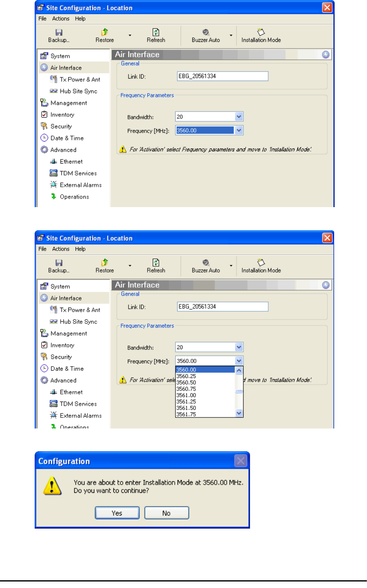Choose 3561.00 in frequency list
367x588 pixels.
[x=205, y=395]
